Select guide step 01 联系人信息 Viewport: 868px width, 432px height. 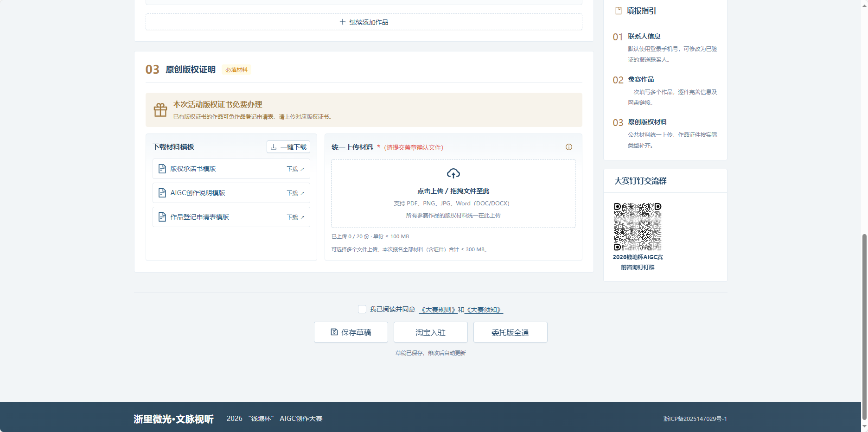[x=665, y=47]
